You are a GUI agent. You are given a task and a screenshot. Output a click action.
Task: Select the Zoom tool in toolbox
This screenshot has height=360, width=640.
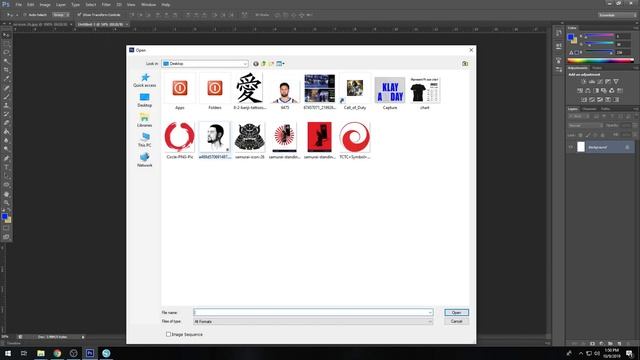[6, 202]
